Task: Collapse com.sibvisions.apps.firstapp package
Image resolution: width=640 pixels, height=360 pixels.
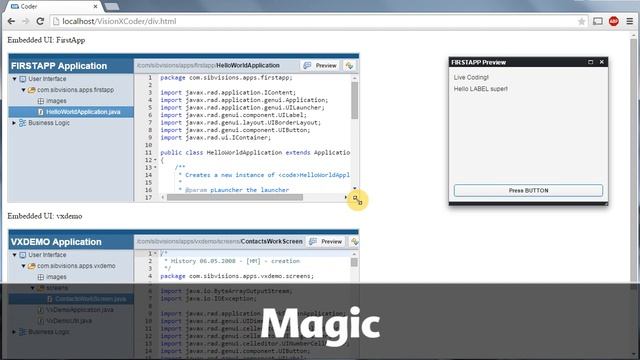Action: pos(24,90)
